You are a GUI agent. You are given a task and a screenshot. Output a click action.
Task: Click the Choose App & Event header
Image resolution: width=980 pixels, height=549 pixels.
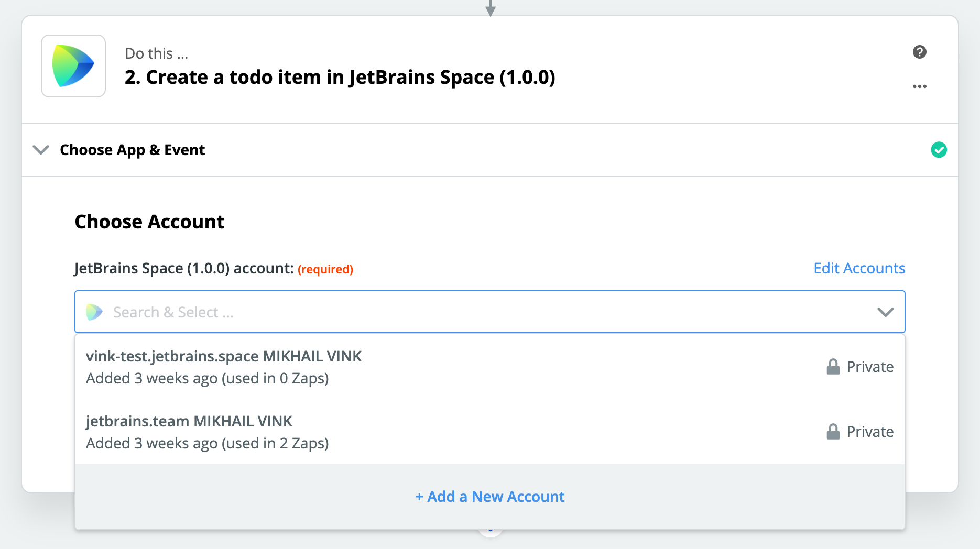click(133, 150)
